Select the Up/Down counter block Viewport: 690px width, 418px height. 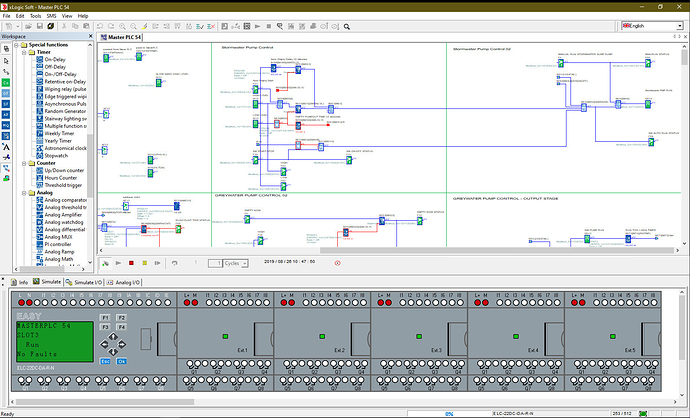click(x=64, y=171)
